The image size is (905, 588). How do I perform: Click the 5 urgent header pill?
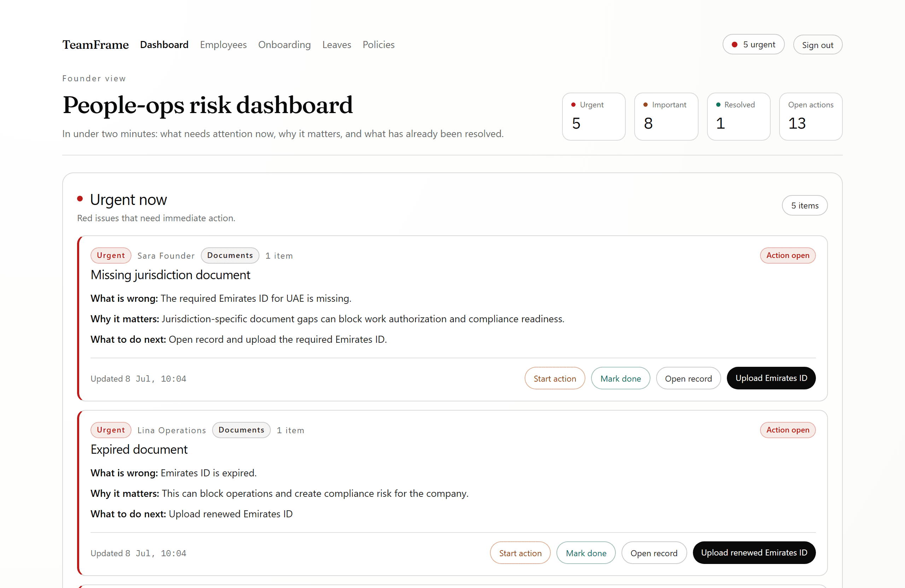753,45
